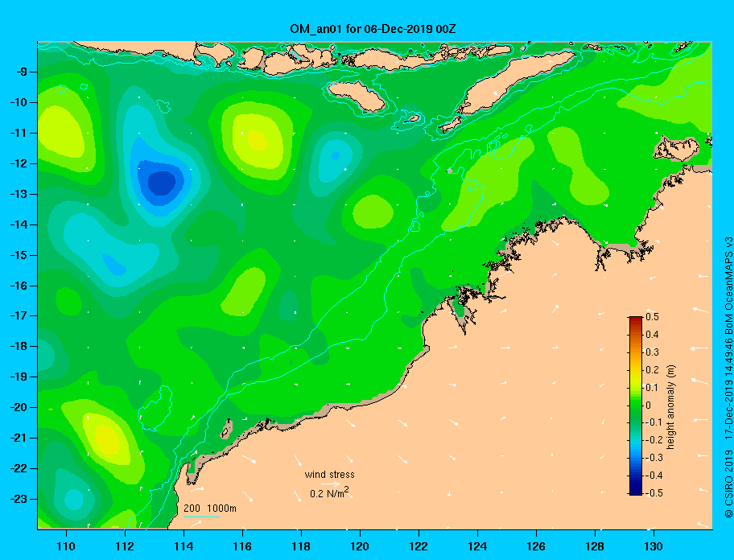Click the wind stress reference arrow
Image resolution: width=734 pixels, height=560 pixels.
pos(331,484)
